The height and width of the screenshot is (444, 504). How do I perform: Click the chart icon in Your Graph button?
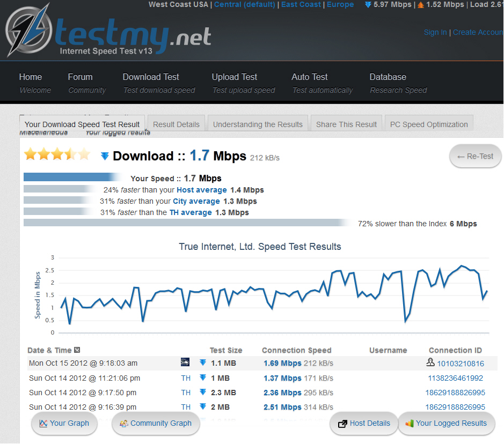[x=43, y=424]
